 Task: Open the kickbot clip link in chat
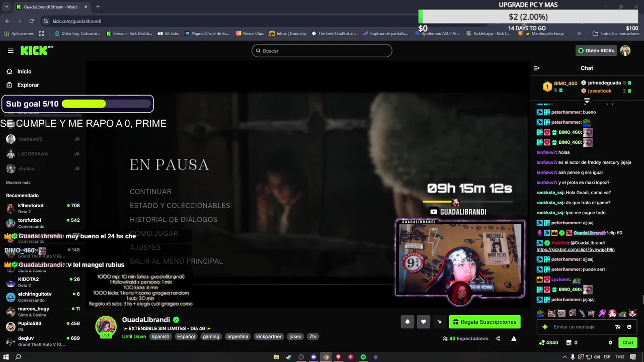[x=575, y=249]
